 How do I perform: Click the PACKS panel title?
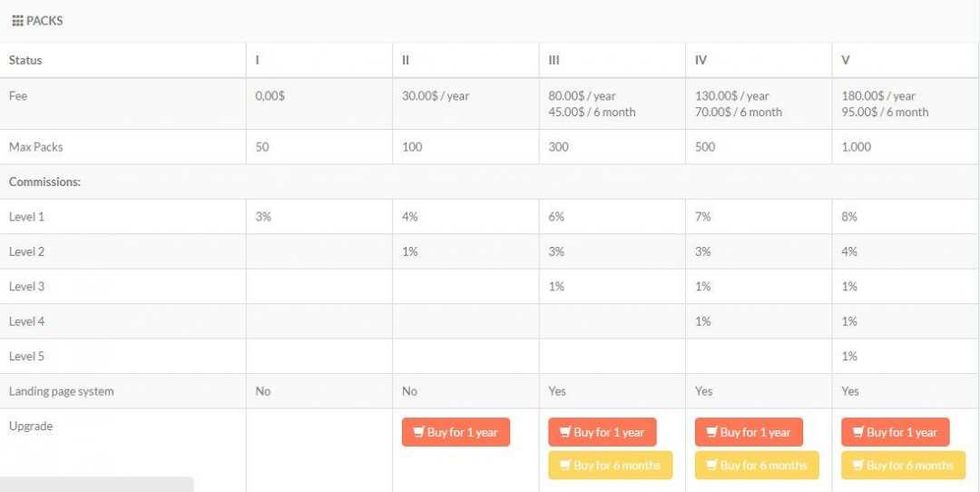pos(44,21)
